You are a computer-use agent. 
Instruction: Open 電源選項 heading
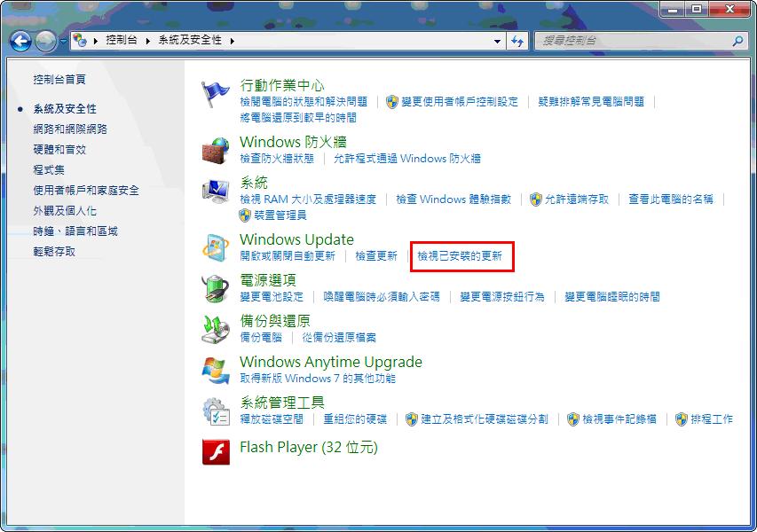(x=268, y=280)
